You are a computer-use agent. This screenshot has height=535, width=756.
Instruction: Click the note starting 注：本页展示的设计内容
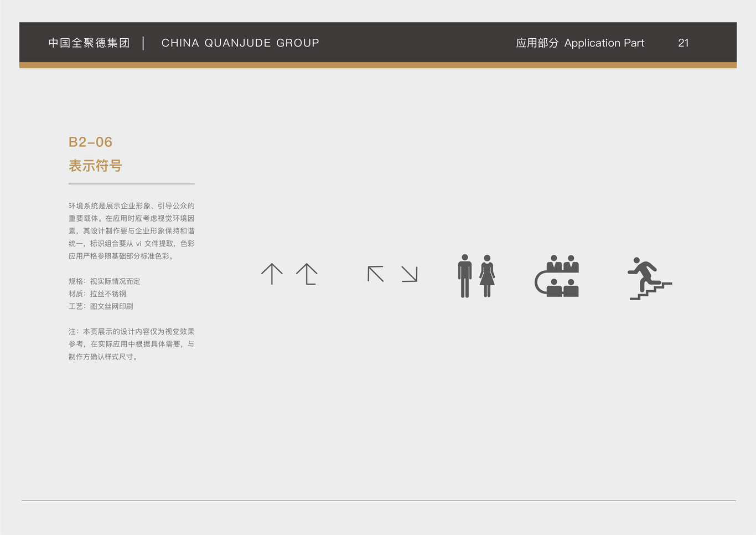click(132, 344)
